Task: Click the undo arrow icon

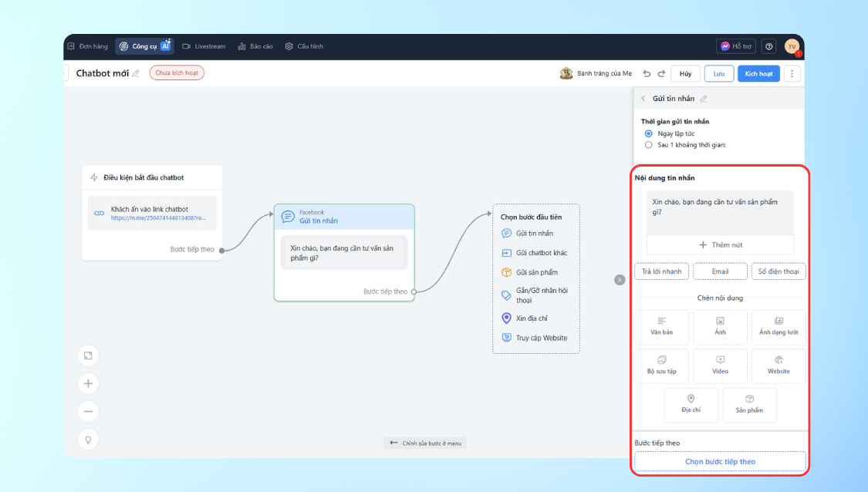Action: click(x=647, y=74)
